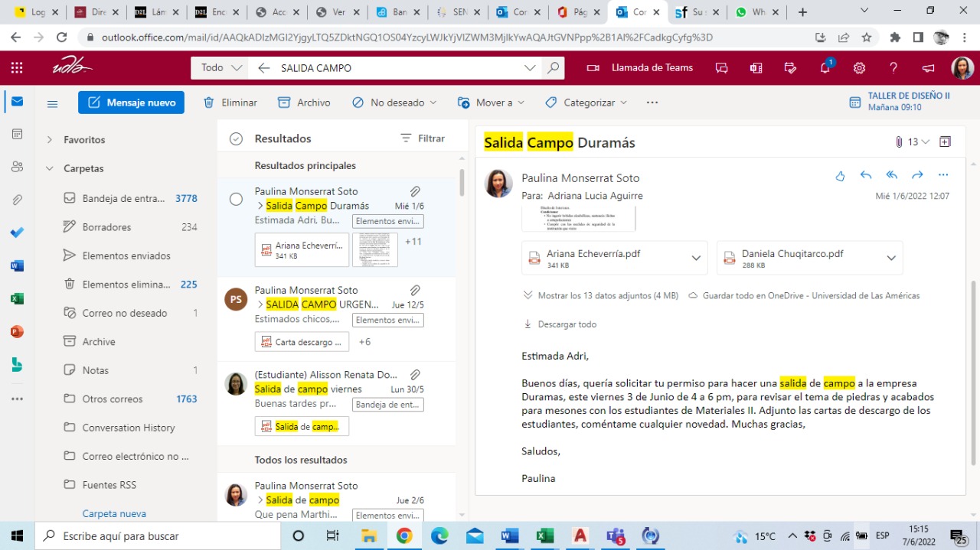The width and height of the screenshot is (980, 550).
Task: Click the Reply arrow icon in email header
Action: (x=866, y=175)
